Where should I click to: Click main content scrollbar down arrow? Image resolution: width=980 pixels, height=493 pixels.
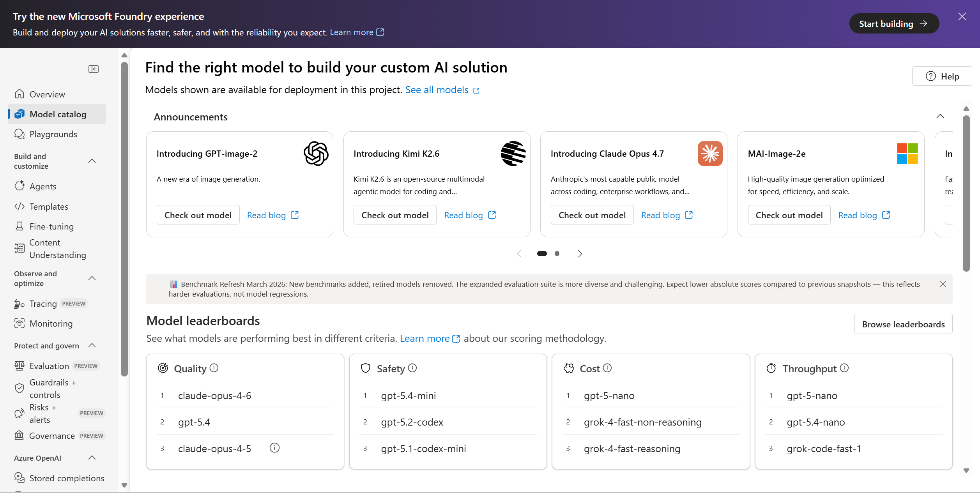coord(966,470)
